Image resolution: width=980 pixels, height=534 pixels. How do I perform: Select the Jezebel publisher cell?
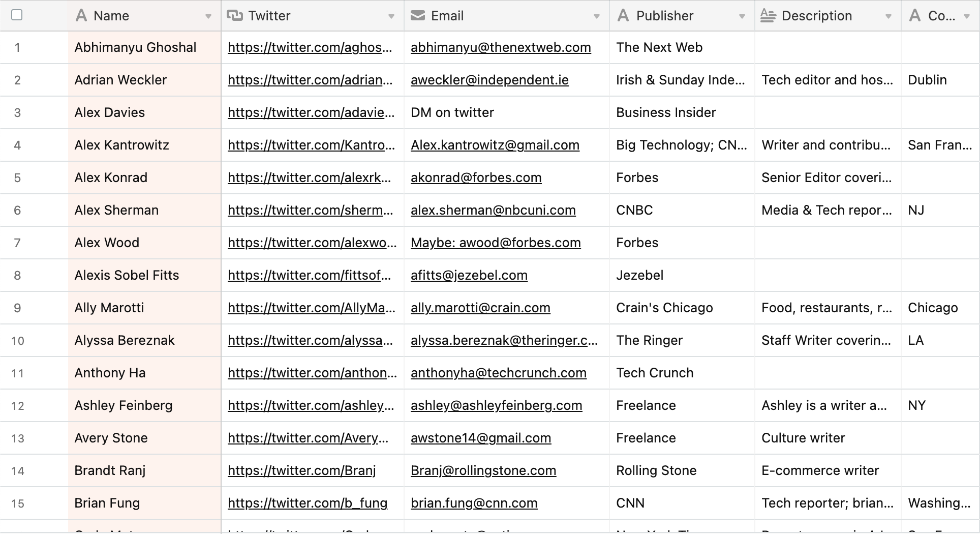[639, 275]
